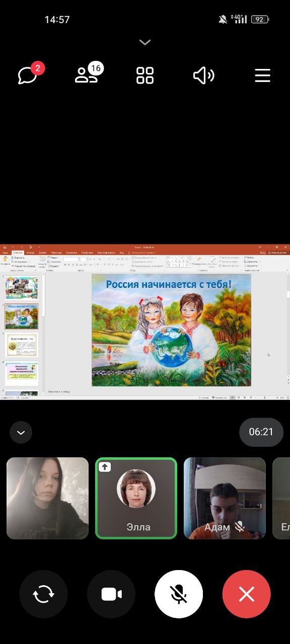The image size is (290, 644).
Task: Open the chat with 2 unread messages
Action: point(30,75)
